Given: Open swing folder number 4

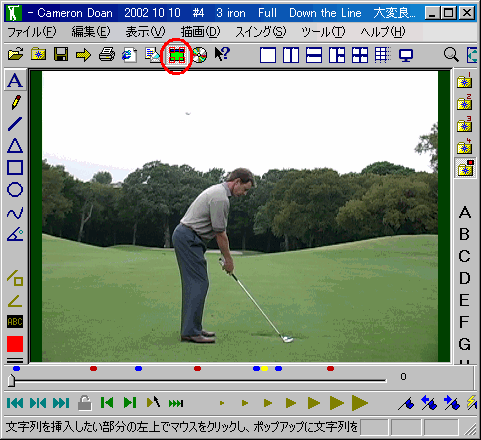Looking at the screenshot, I should point(464,146).
